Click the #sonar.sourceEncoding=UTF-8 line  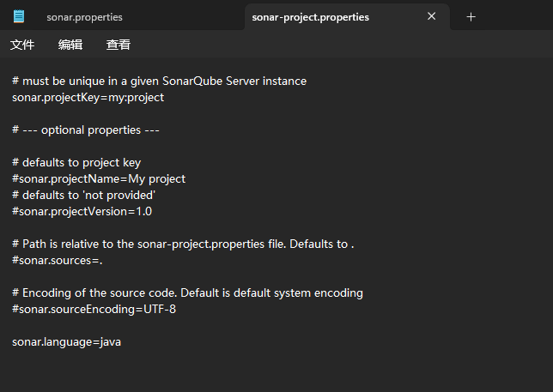click(x=94, y=310)
